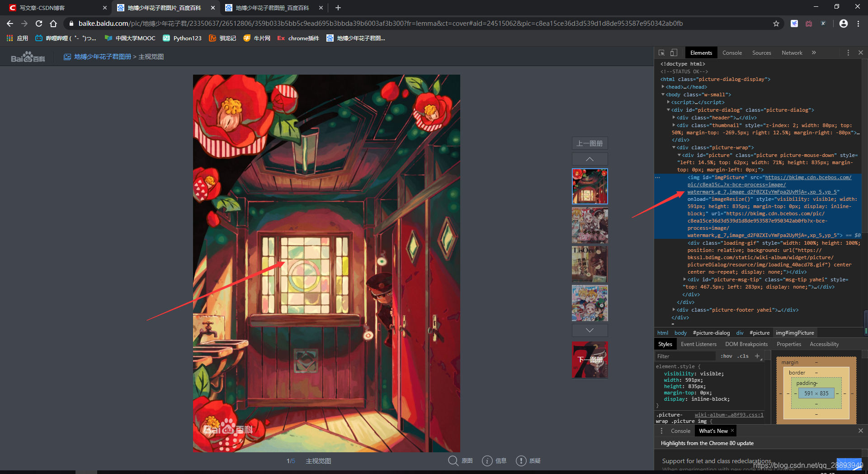The width and height of the screenshot is (868, 474).
Task: Add a new style rule
Action: [x=758, y=356]
